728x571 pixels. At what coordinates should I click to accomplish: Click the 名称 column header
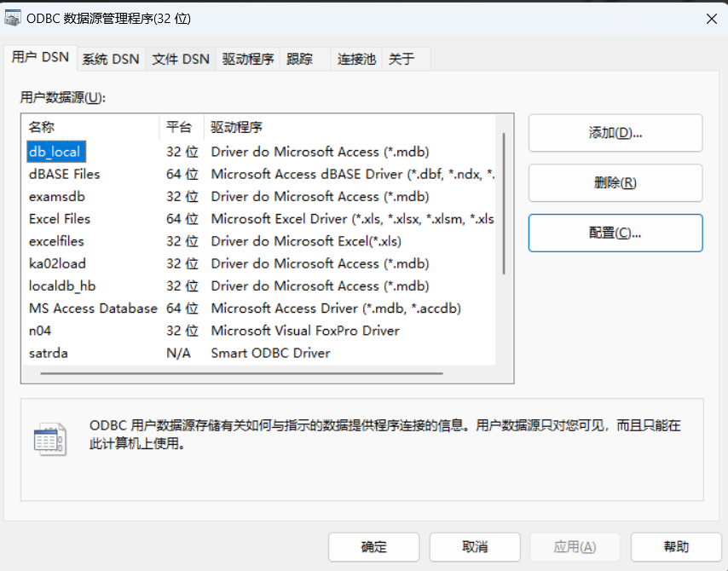click(90, 127)
